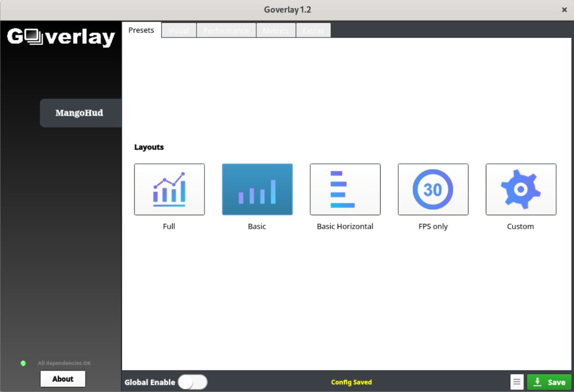Select the MangoHud sidebar entry
The width and height of the screenshot is (574, 392).
coord(80,113)
